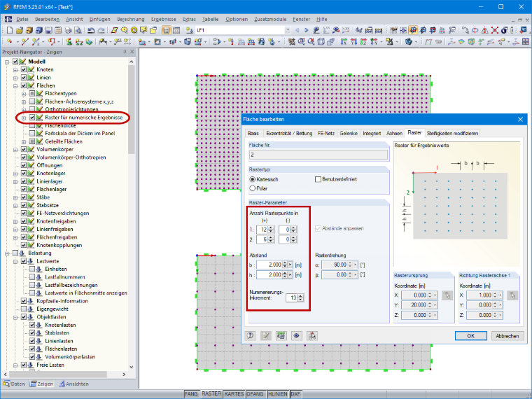Open the Zusatzmodule menu
This screenshot has height=399, width=532.
[x=270, y=20]
